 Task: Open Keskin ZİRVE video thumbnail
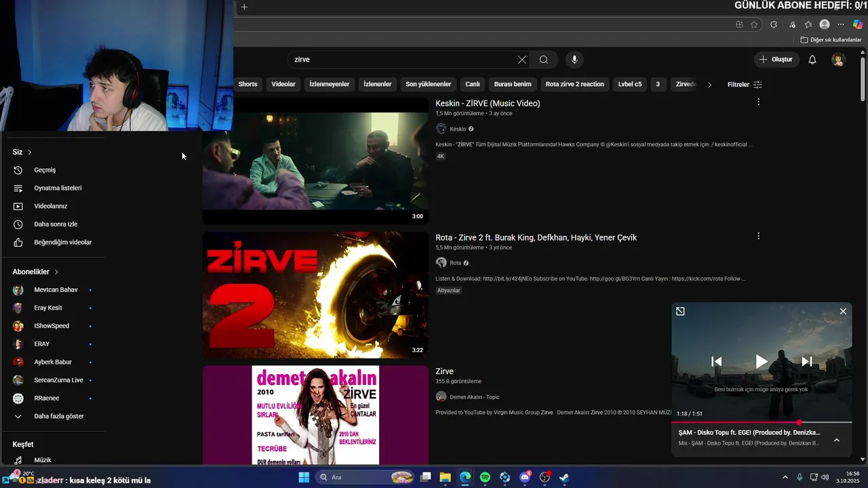click(x=315, y=161)
